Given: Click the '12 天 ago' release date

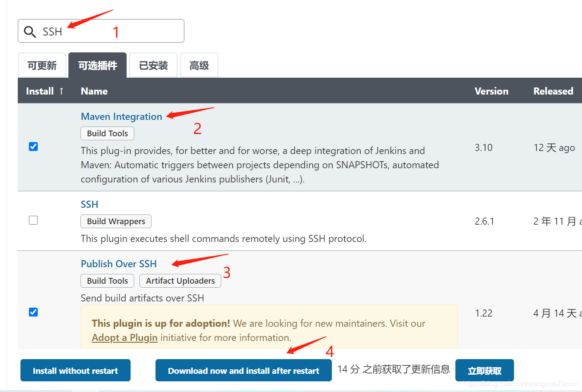Looking at the screenshot, I should tap(554, 148).
